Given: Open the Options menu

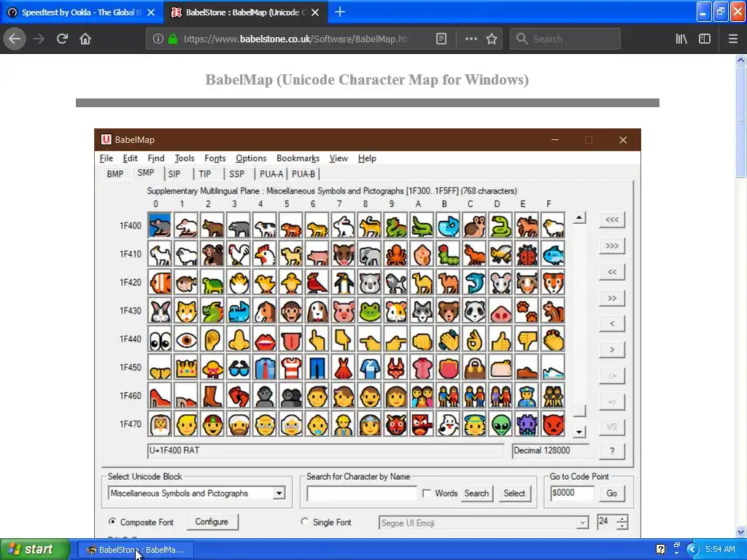Looking at the screenshot, I should pyautogui.click(x=251, y=158).
